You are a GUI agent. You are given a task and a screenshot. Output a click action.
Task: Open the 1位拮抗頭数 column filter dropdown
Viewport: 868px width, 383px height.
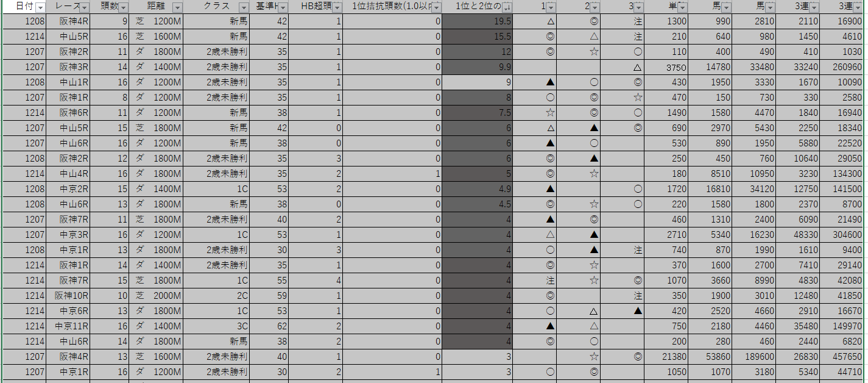[x=437, y=7]
